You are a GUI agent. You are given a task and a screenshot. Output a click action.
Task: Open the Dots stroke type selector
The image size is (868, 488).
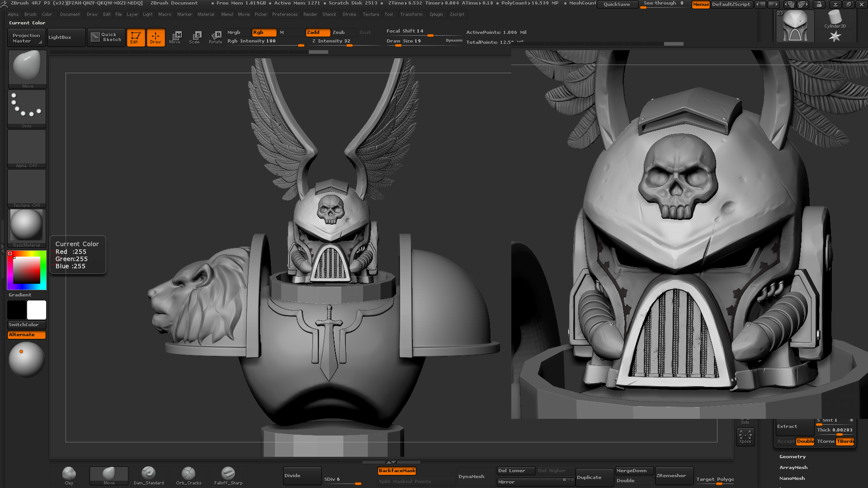[x=27, y=108]
